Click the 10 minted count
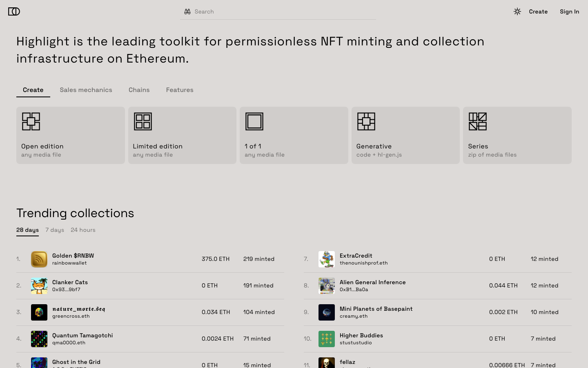The height and width of the screenshot is (368, 588). tap(545, 312)
